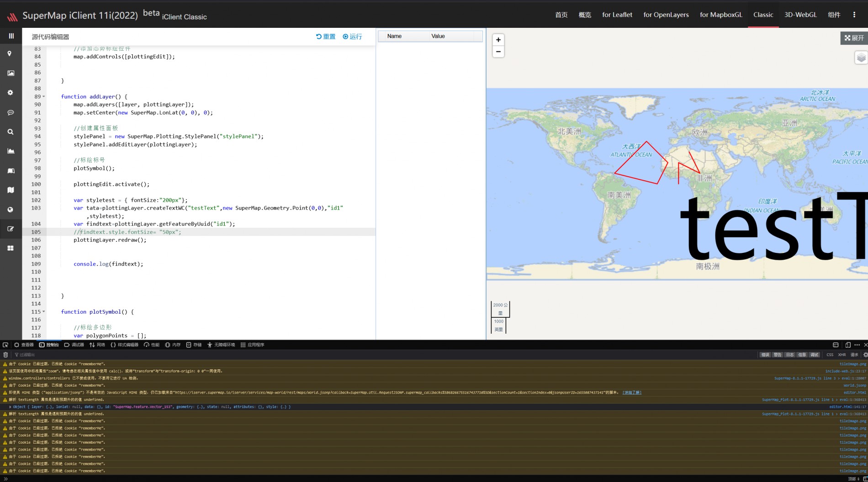Switch to the 样式编辑器 DevTools tab
This screenshot has width=868, height=482.
pyautogui.click(x=124, y=345)
